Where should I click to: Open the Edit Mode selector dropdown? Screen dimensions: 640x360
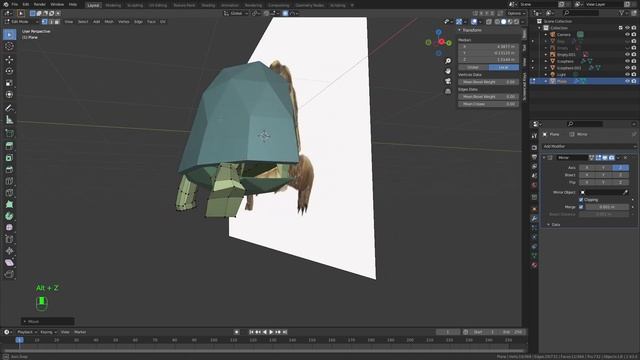[21, 22]
